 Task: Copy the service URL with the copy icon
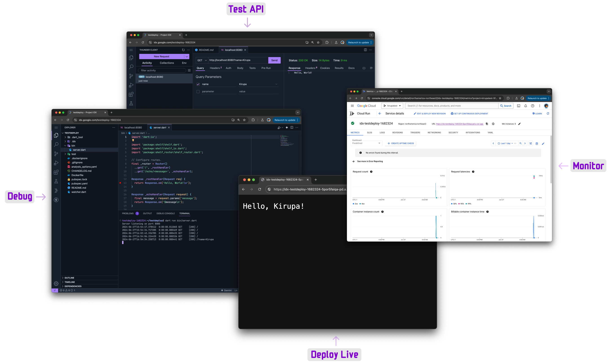pyautogui.click(x=487, y=124)
